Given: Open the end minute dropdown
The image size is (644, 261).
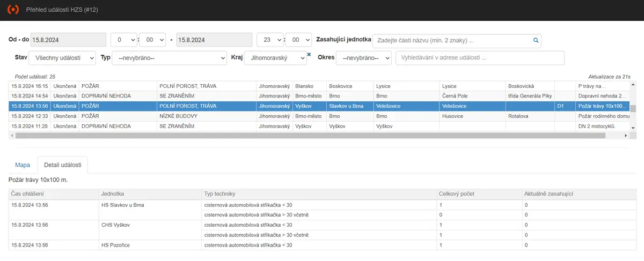Looking at the screenshot, I should click(298, 40).
